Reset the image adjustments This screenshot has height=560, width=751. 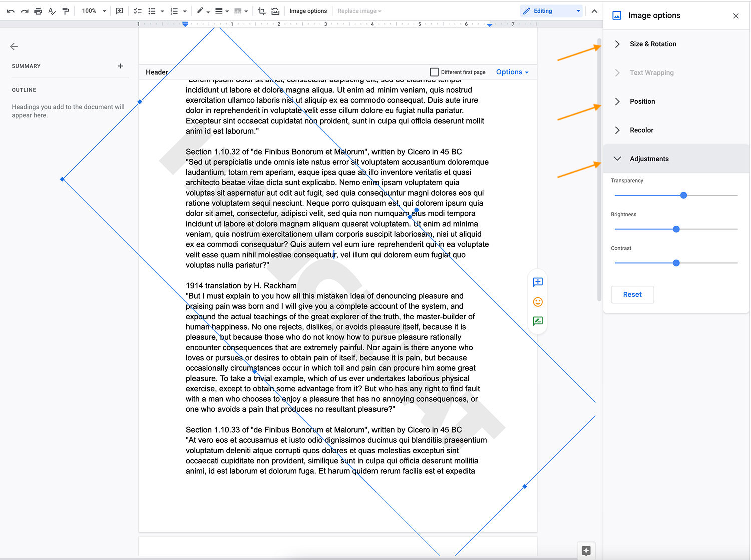coord(632,294)
